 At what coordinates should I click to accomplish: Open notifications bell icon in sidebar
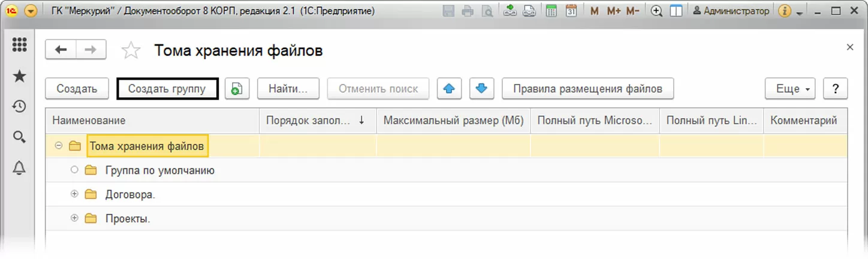(19, 168)
